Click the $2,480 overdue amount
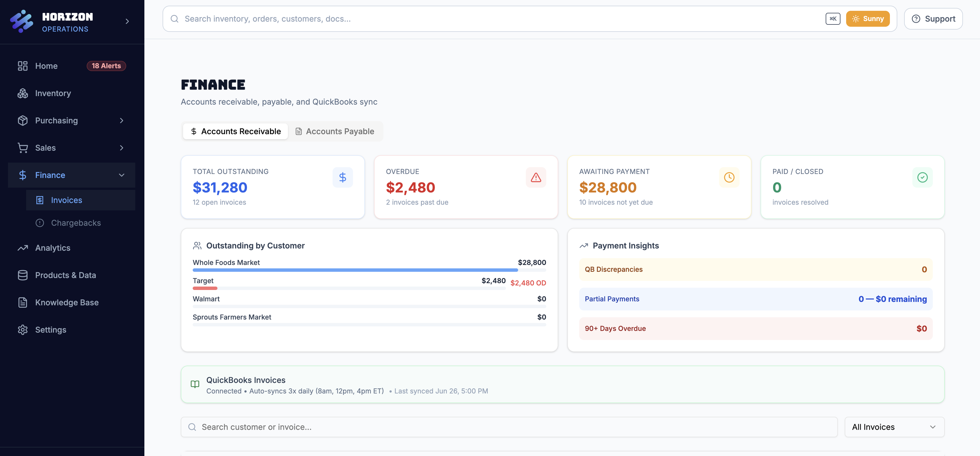980x456 pixels. tap(410, 187)
